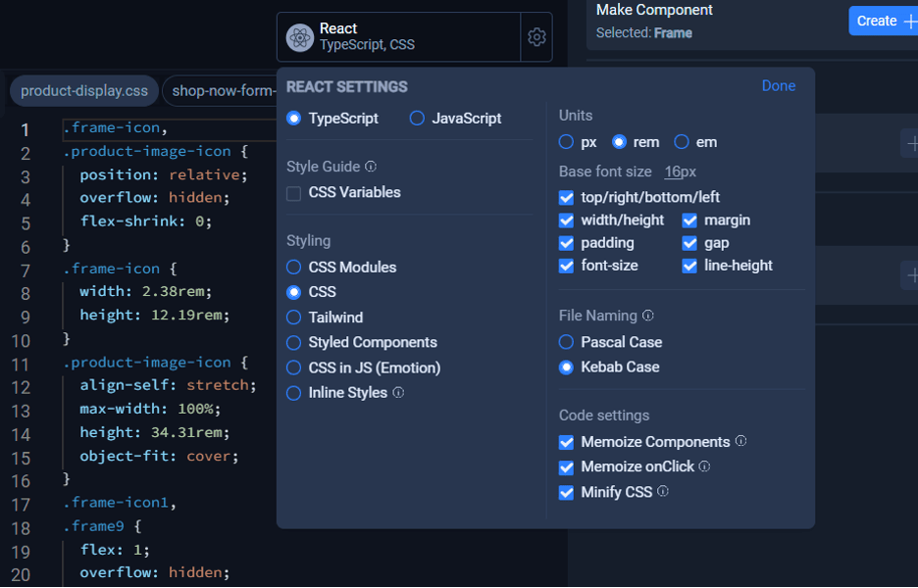Select Pascal Case file naming
Screen dimensions: 918x588
tap(610, 342)
